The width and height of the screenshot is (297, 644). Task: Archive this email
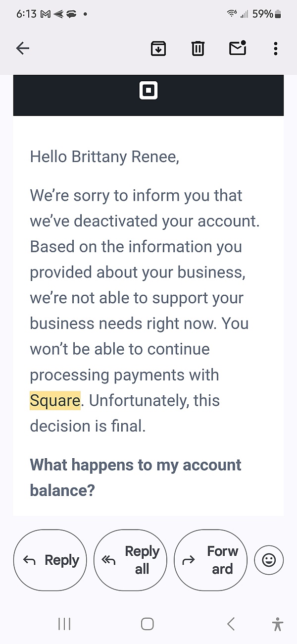click(158, 48)
